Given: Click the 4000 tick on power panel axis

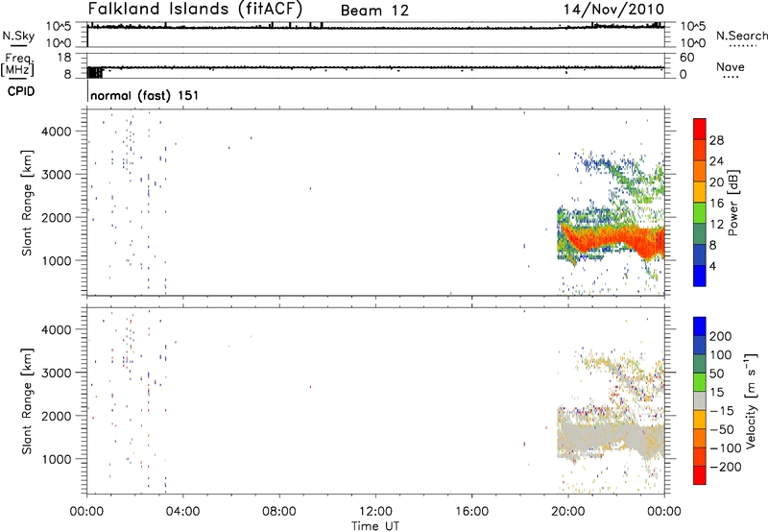Looking at the screenshot, I should coord(56,132).
